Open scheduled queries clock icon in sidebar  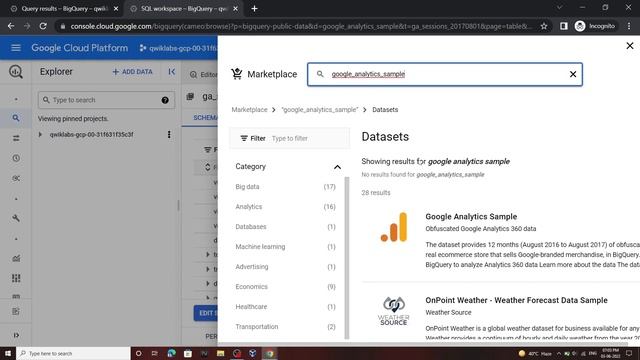[16, 158]
